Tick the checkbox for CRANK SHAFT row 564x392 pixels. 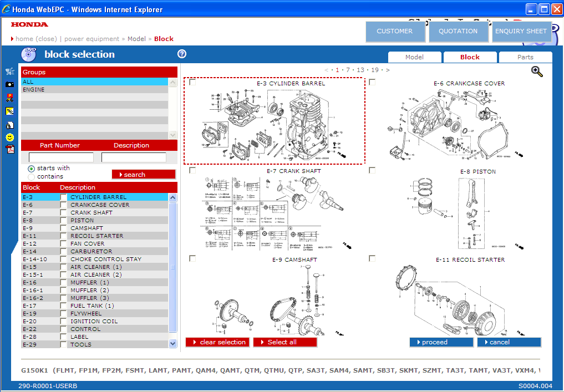(64, 212)
